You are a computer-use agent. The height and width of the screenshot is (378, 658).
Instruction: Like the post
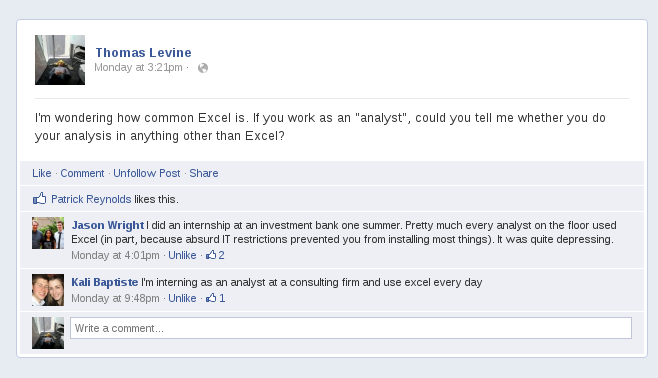42,173
